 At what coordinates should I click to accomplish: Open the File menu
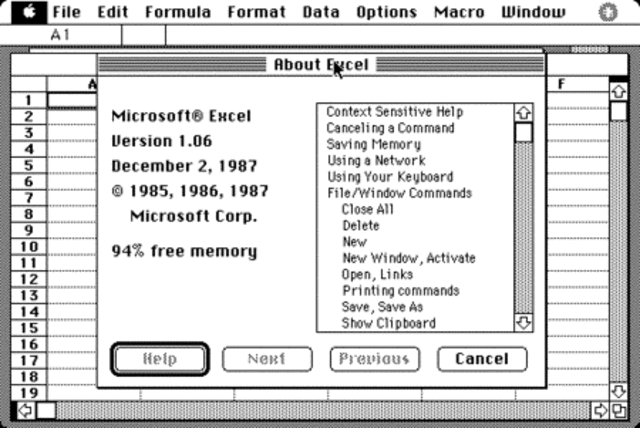click(67, 12)
